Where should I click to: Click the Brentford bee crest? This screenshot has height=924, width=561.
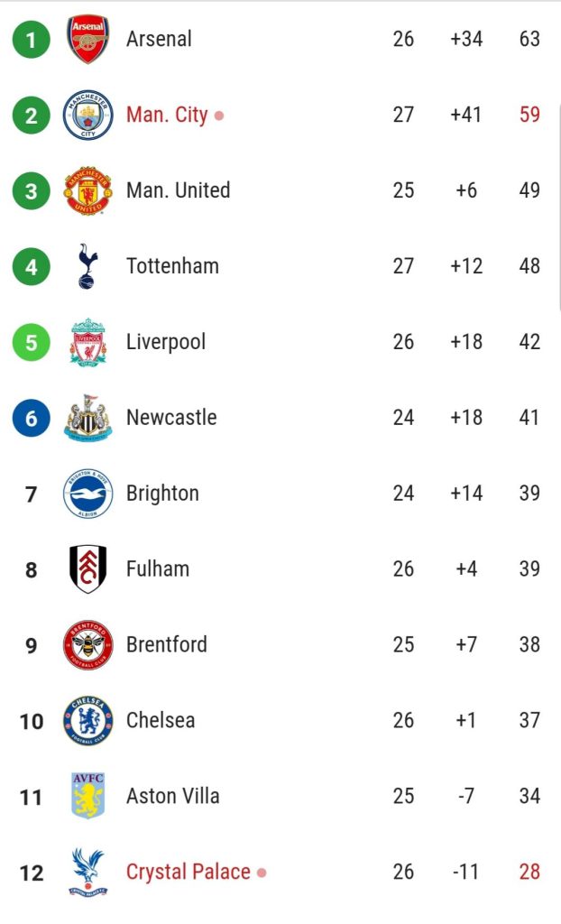[86, 645]
